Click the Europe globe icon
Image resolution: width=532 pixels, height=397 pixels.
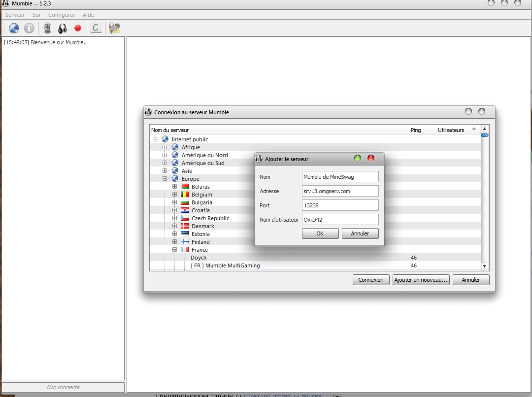[x=175, y=178]
